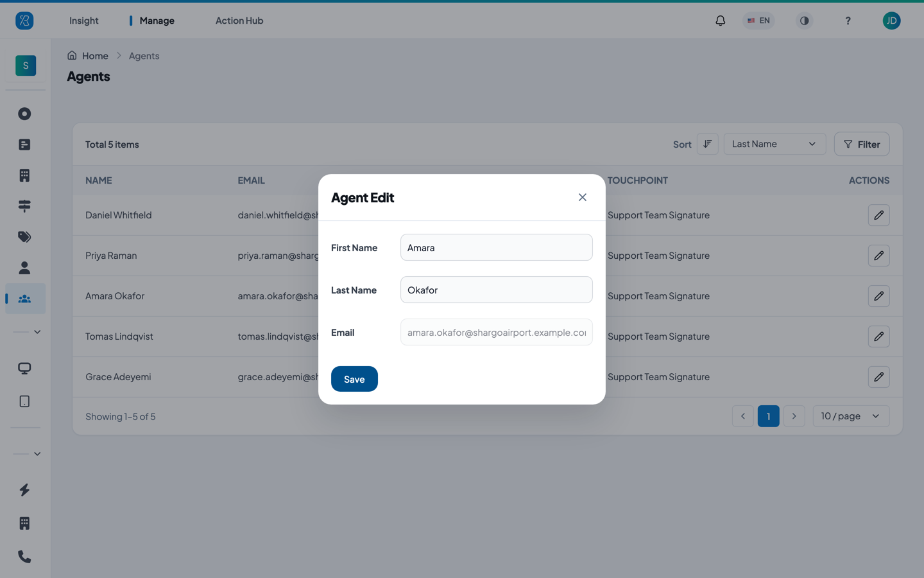The image size is (924, 578).
Task: Open the JD user avatar menu
Action: point(891,21)
